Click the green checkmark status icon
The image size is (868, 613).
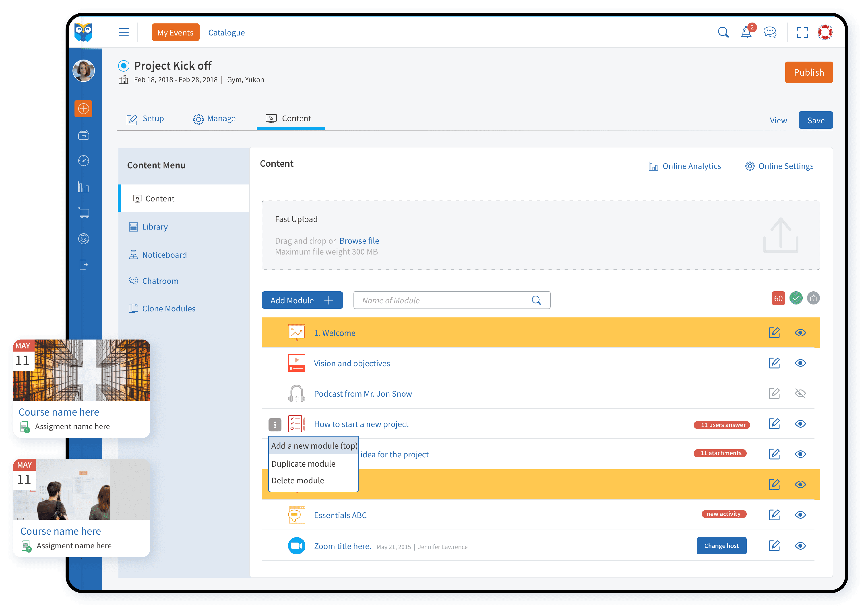pos(796,298)
